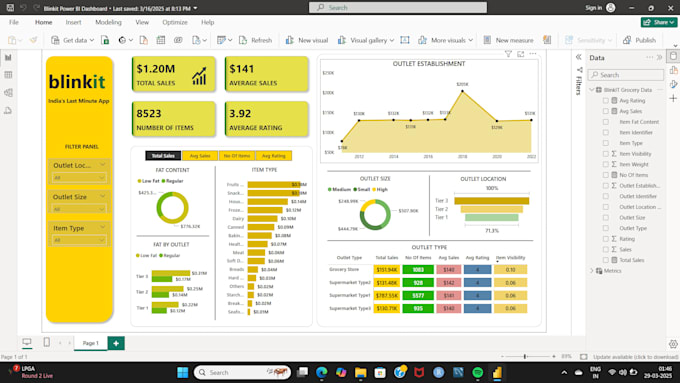Click the No Of Items bookmark button
680x383 pixels.
pos(237,156)
